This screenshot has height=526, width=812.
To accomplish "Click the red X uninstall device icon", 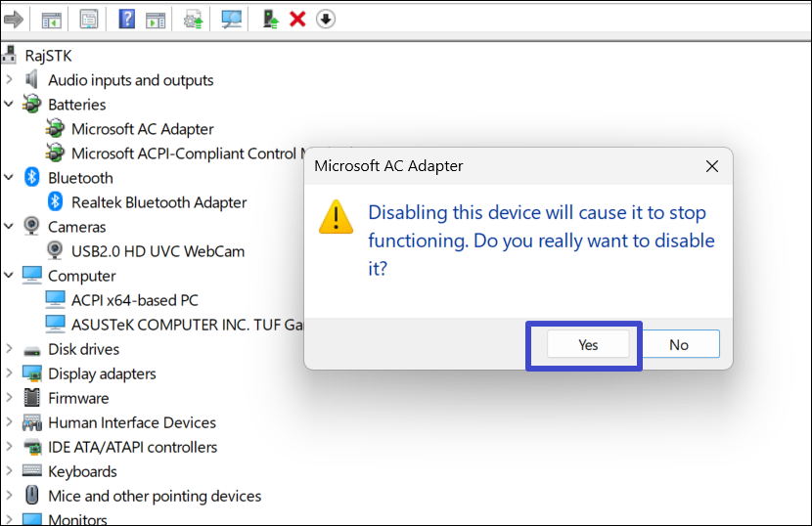I will [298, 19].
